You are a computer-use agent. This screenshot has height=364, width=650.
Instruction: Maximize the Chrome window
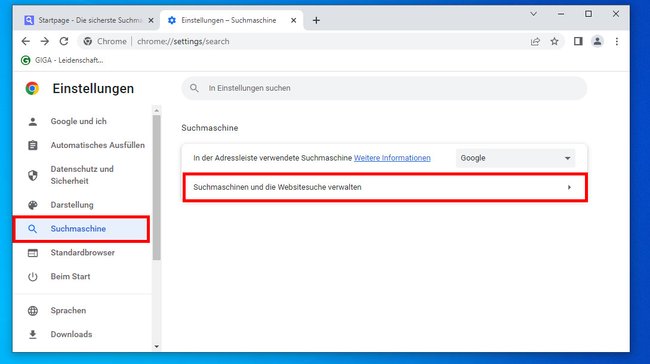point(588,14)
